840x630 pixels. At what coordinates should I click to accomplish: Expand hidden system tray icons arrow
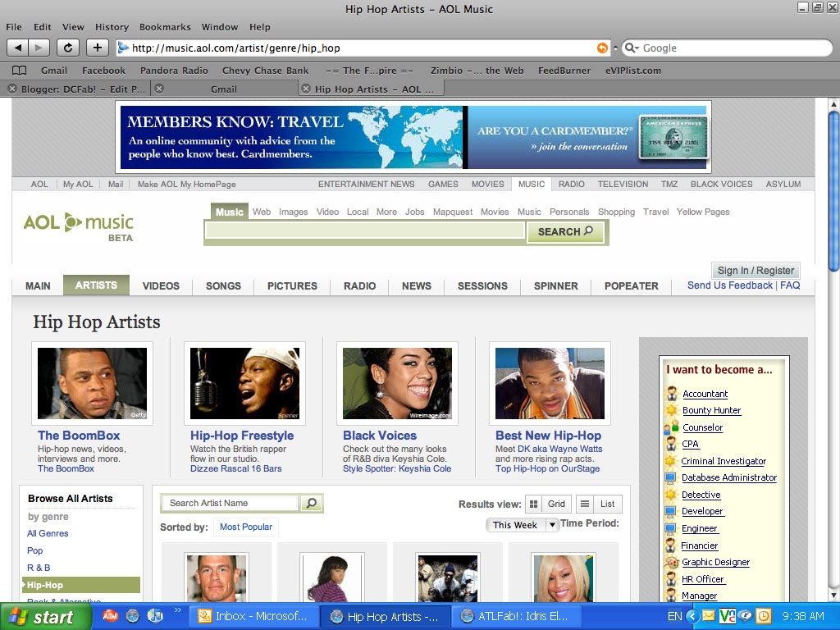pyautogui.click(x=692, y=616)
